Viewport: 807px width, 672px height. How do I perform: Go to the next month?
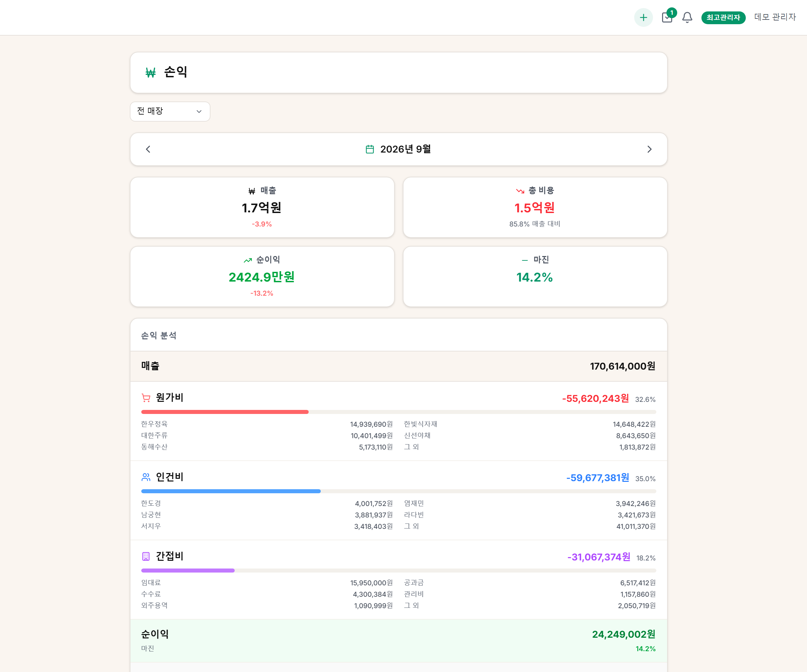(649, 150)
